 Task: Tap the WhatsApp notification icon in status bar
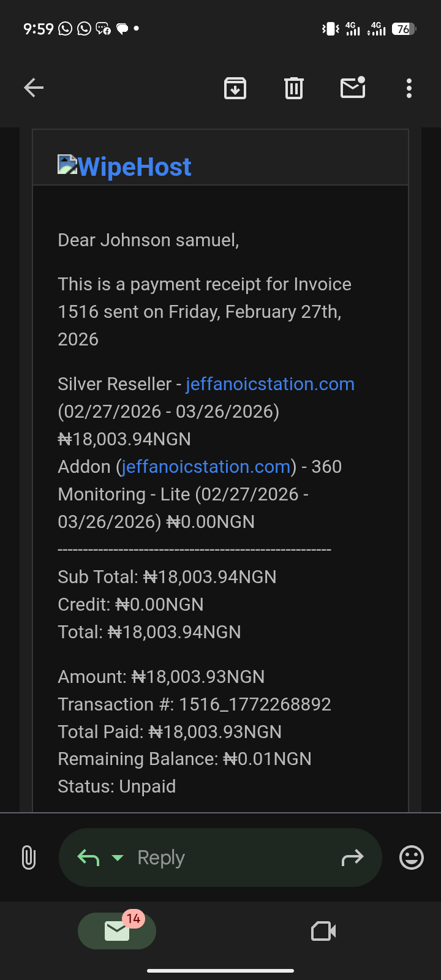pos(66,29)
